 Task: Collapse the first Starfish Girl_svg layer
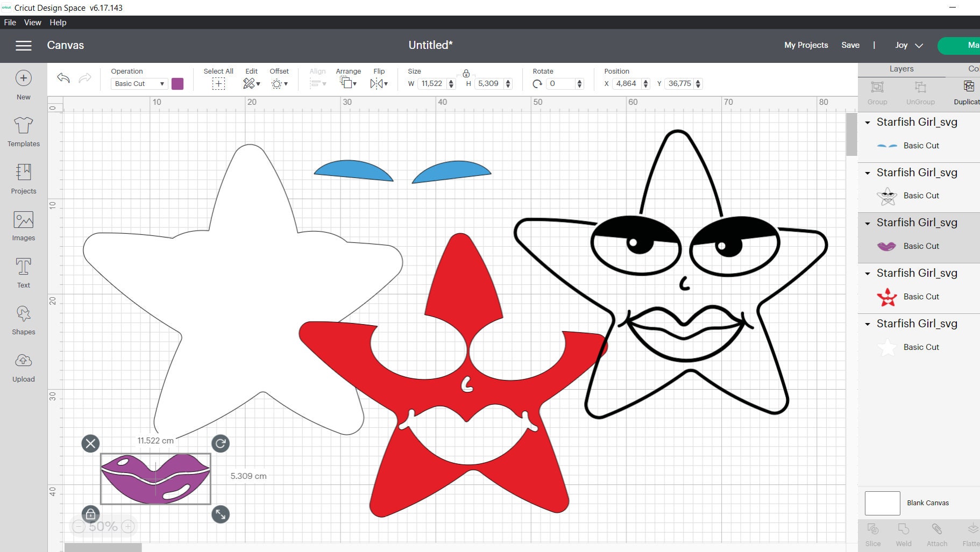(868, 122)
